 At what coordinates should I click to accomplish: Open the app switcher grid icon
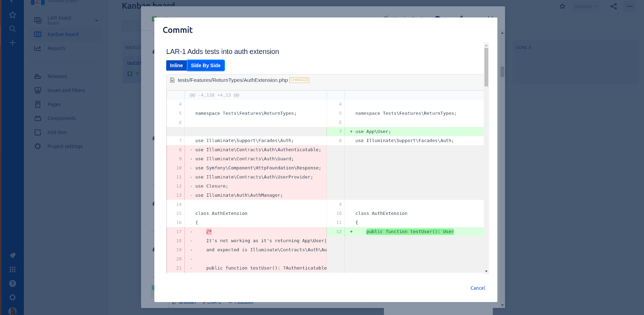pyautogui.click(x=12, y=270)
